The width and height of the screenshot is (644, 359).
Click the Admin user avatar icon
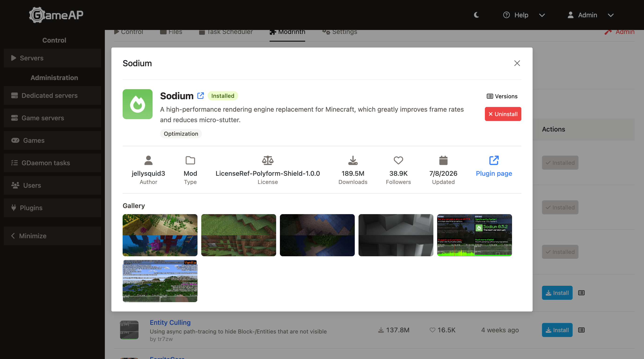(571, 15)
